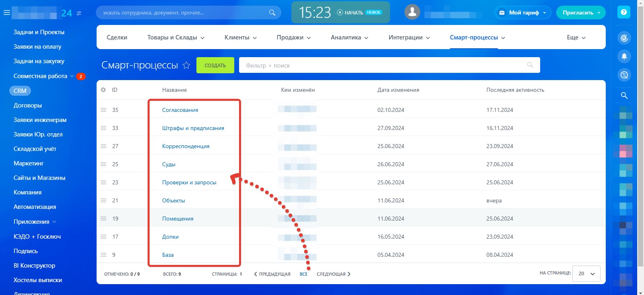Open notifications bell icon
Screen dimensions: 644x295
click(624, 56)
